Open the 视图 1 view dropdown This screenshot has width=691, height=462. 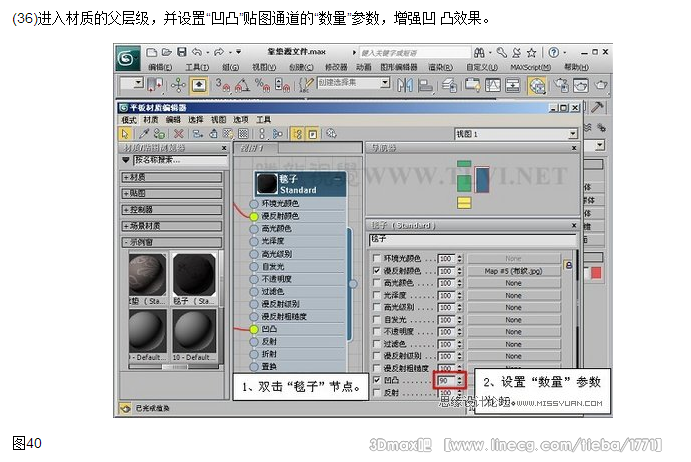point(516,132)
